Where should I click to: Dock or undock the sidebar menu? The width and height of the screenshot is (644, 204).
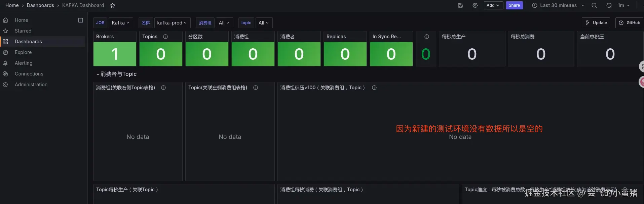click(81, 20)
